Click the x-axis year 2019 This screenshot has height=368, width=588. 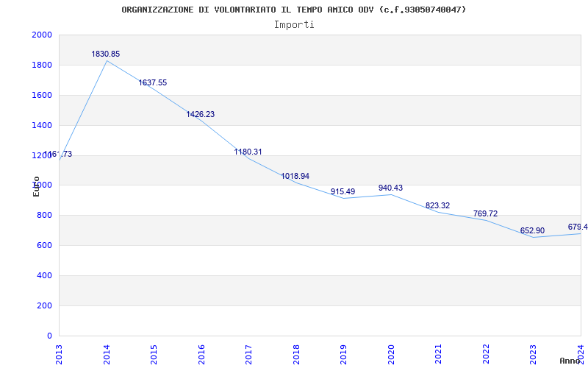click(x=343, y=355)
